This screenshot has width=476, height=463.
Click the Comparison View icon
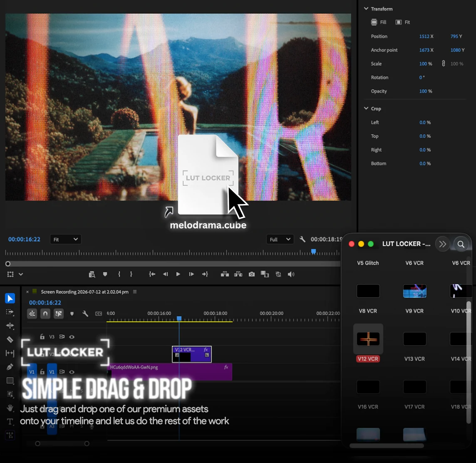(x=265, y=274)
